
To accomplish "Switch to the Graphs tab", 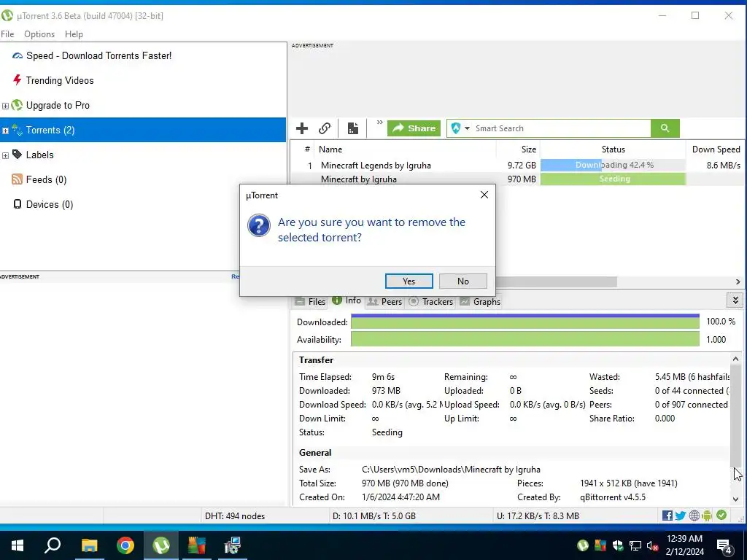I will point(480,301).
